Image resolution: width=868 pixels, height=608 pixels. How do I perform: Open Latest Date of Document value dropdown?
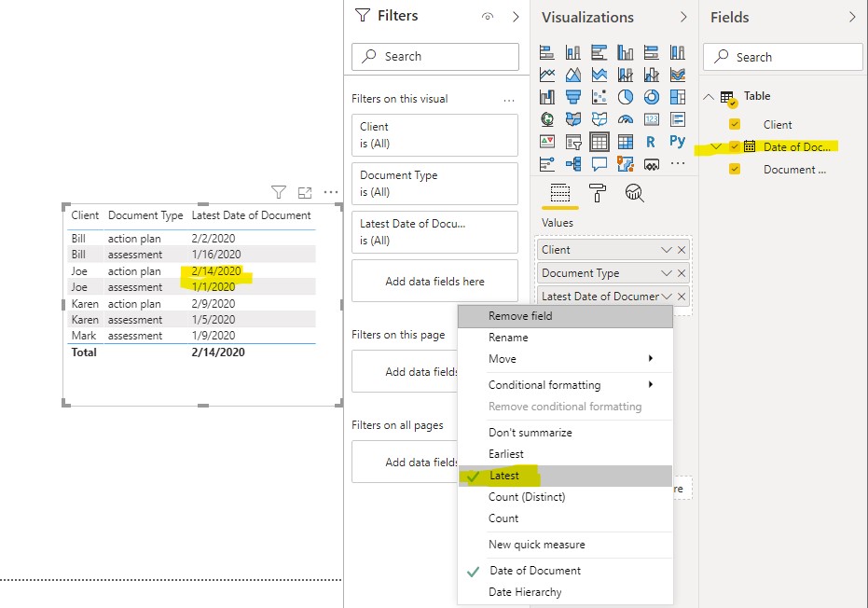(x=667, y=297)
